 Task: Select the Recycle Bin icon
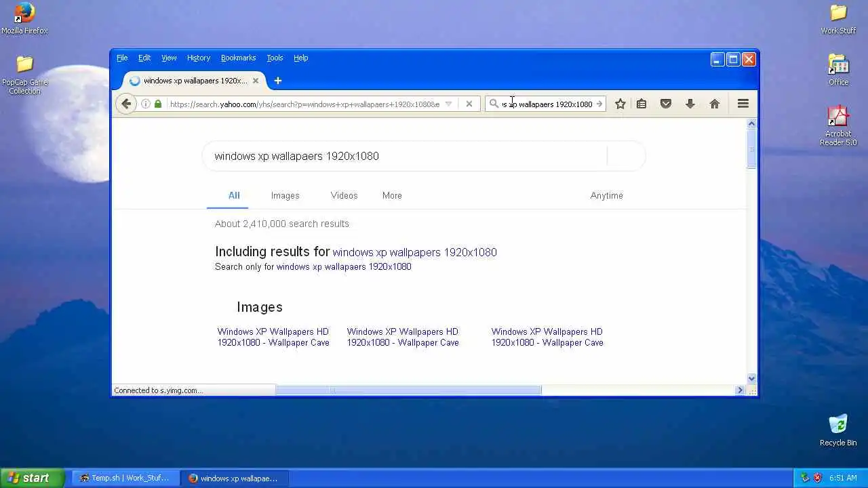click(x=838, y=430)
